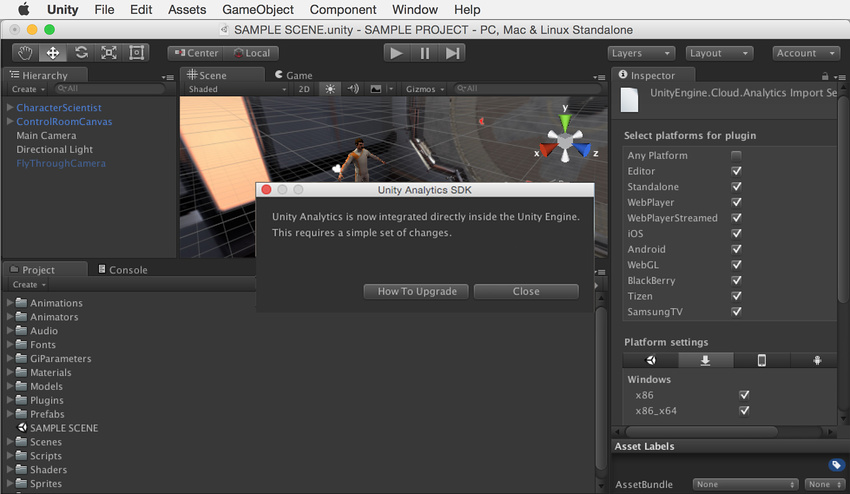
Task: Click the How To Upgrade button
Action: (x=416, y=291)
